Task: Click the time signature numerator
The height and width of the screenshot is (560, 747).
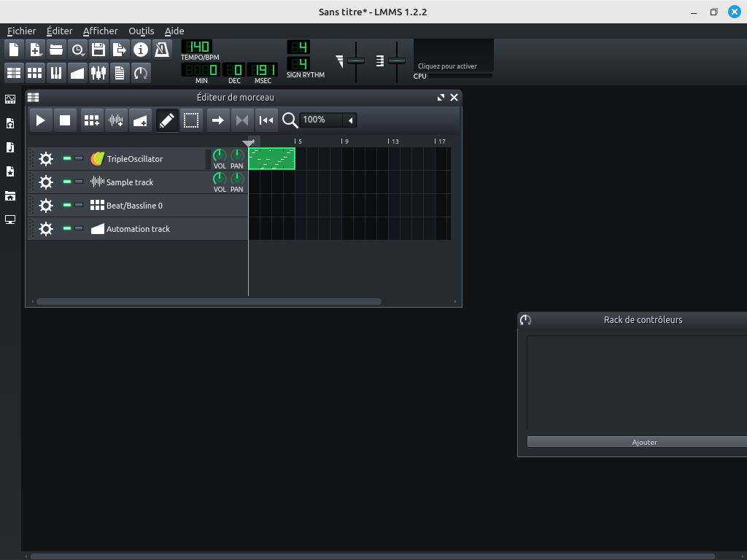Action: click(x=298, y=47)
